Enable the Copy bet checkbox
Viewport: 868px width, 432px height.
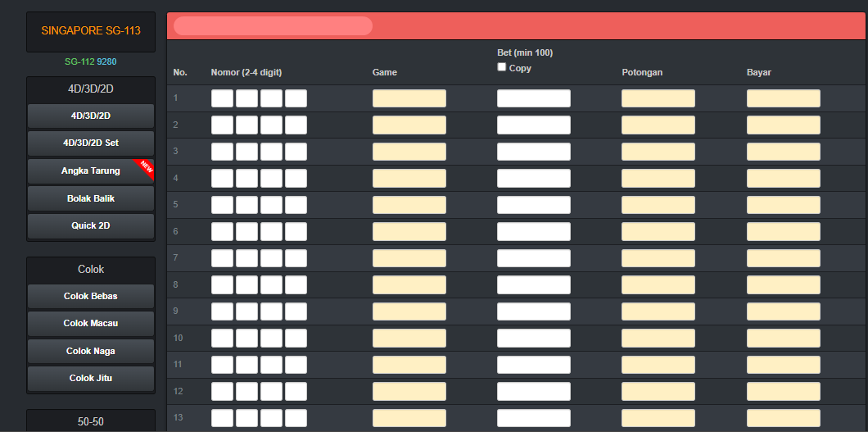(x=502, y=67)
